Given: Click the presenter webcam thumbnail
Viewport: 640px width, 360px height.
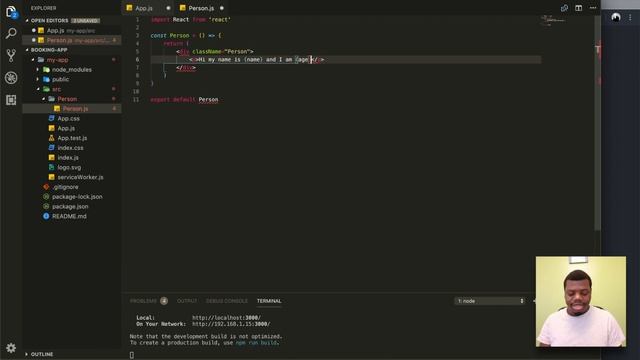Looking at the screenshot, I should (581, 301).
